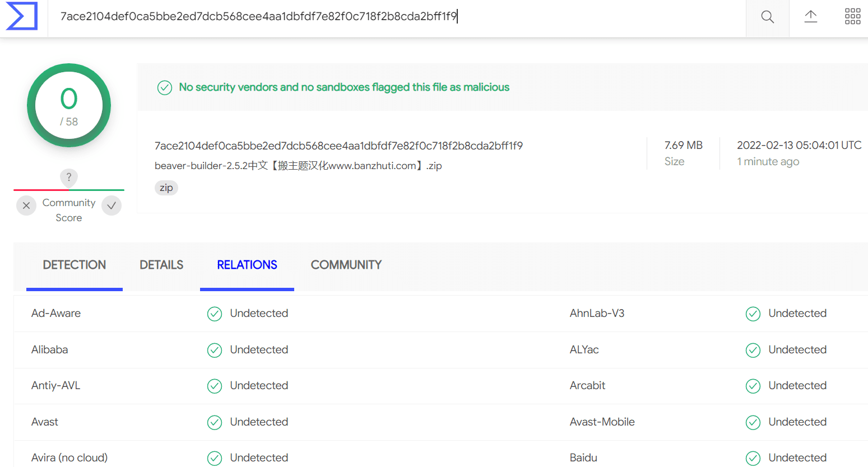868x467 pixels.
Task: Click the AhnLab-V3 undetected check icon
Action: 753,314
